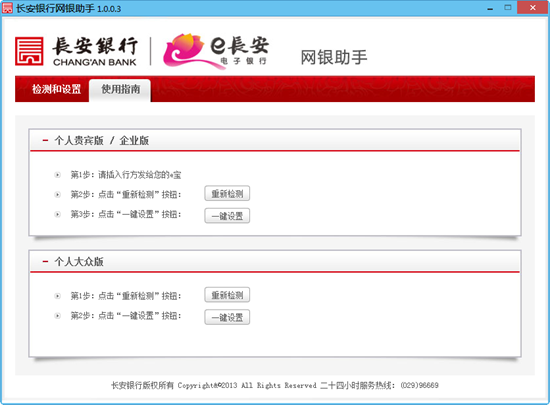Select the 使用指南 tab
The width and height of the screenshot is (550, 405).
pyautogui.click(x=120, y=90)
